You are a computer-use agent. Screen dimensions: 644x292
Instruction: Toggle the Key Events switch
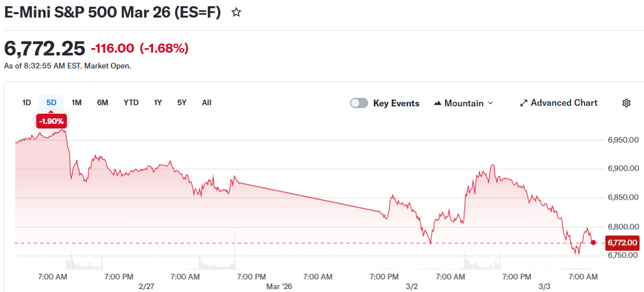[x=359, y=103]
